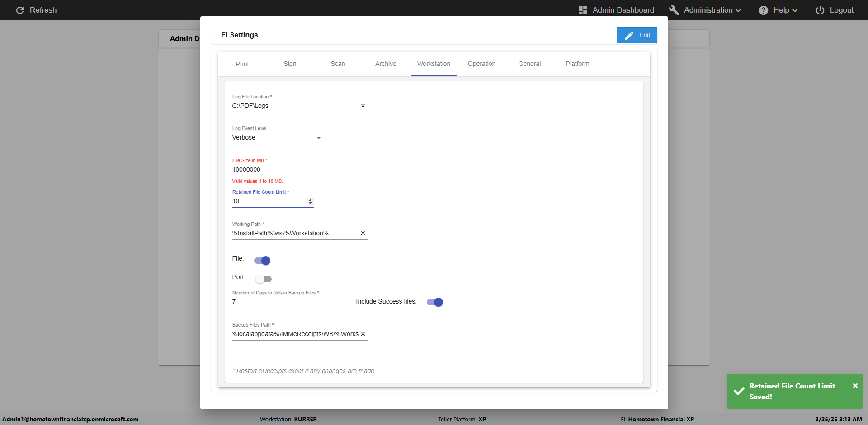Clear the Log File Location field

(x=363, y=106)
